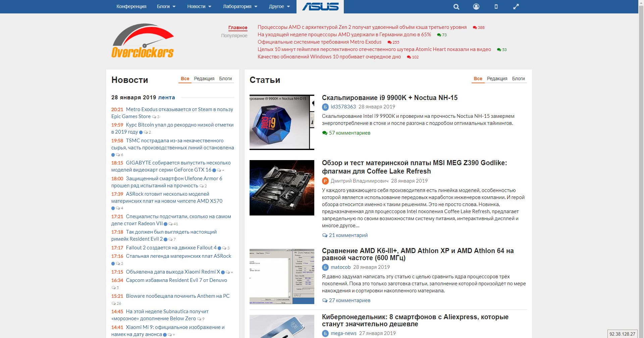Viewport: 644px width, 338px height.
Task: Open the Intel Core i9 box thumbnail
Action: pyautogui.click(x=282, y=122)
